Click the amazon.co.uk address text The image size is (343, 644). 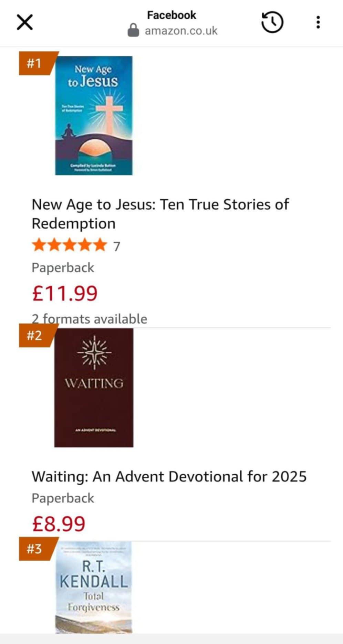click(181, 31)
